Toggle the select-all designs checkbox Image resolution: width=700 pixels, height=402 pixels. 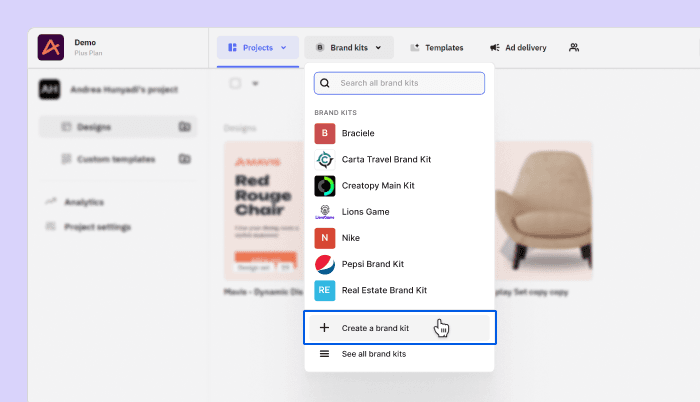(235, 84)
